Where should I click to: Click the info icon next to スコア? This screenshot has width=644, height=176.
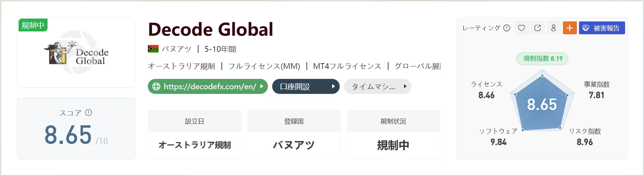coord(89,113)
